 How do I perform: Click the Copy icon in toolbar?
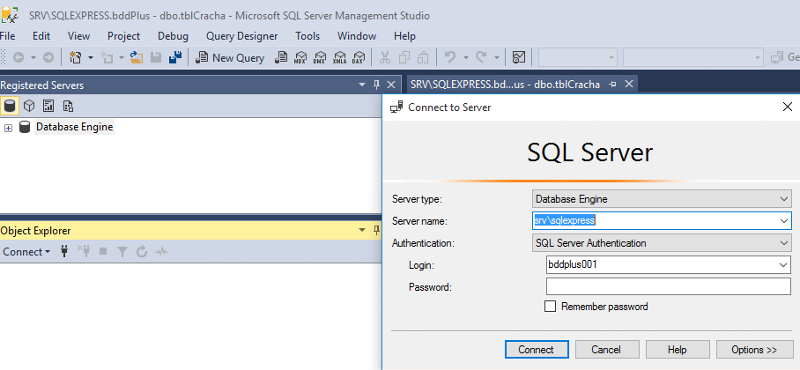tap(404, 58)
